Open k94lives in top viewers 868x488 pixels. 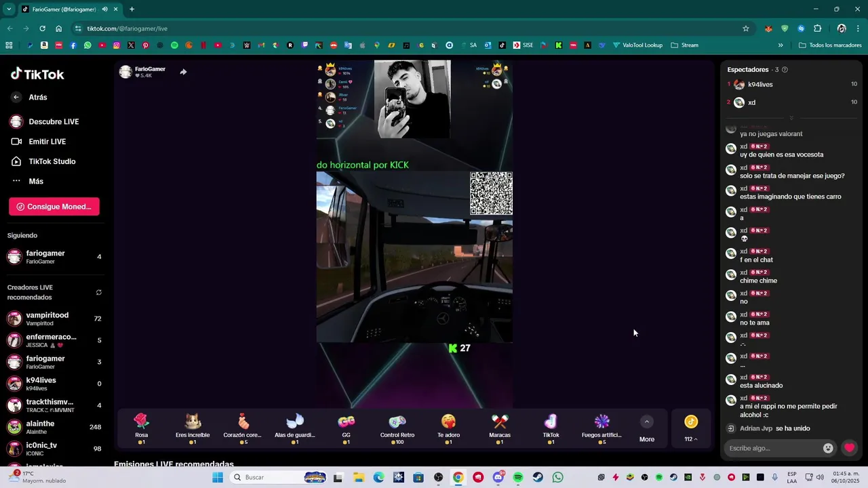coord(791,85)
